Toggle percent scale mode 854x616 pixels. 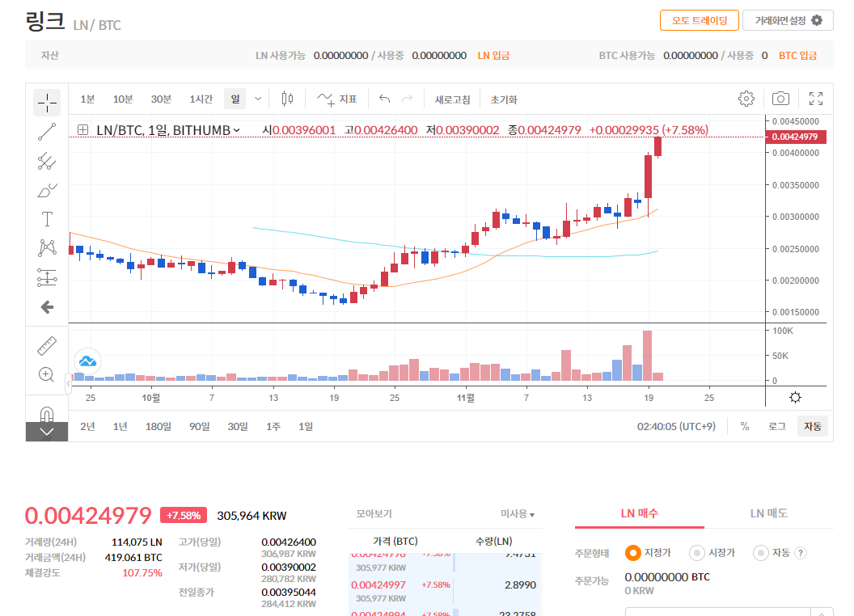745,427
